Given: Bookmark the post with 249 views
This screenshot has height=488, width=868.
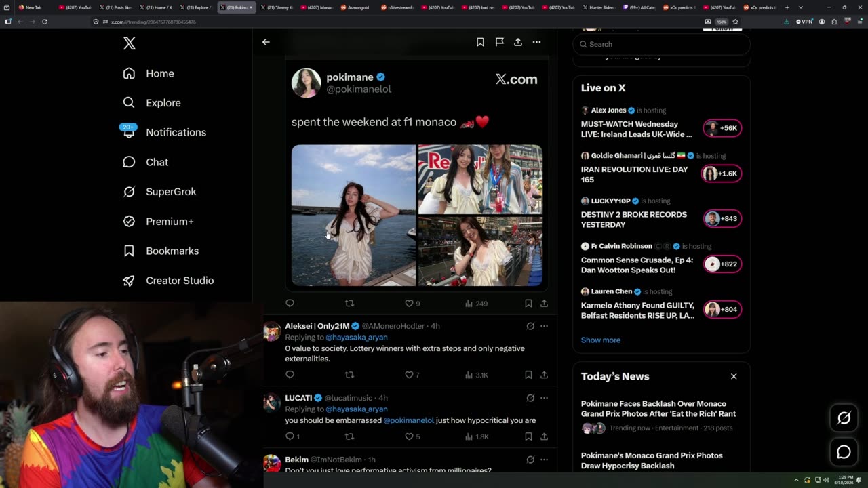Looking at the screenshot, I should coord(528,304).
